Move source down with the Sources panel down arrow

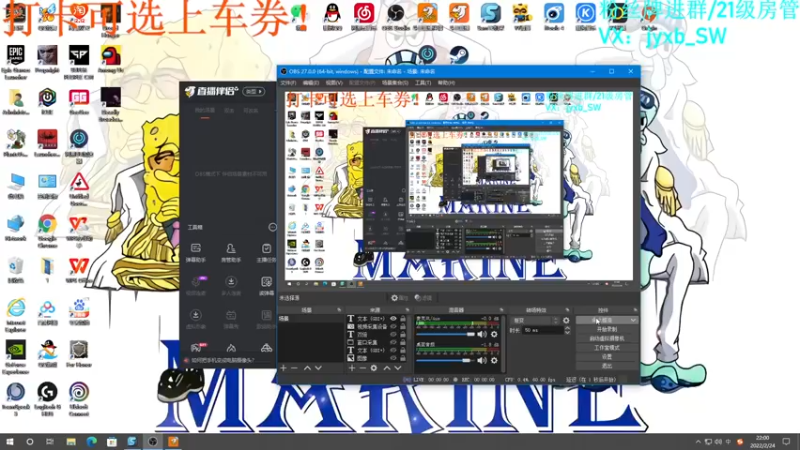[398, 368]
